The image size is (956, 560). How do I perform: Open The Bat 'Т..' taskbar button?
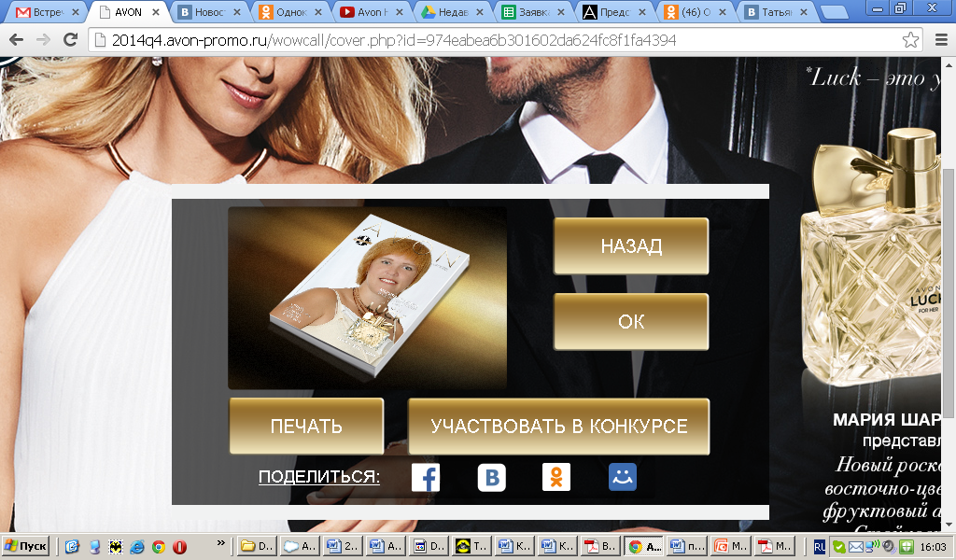coord(472,546)
